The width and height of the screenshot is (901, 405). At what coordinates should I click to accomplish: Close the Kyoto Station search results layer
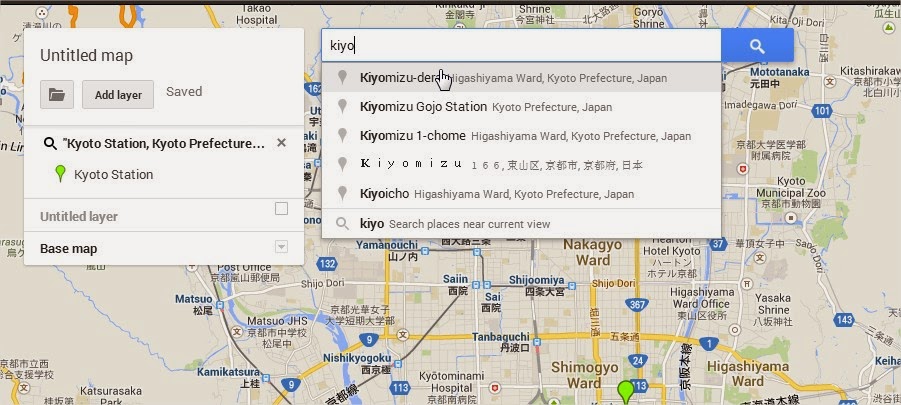(281, 142)
